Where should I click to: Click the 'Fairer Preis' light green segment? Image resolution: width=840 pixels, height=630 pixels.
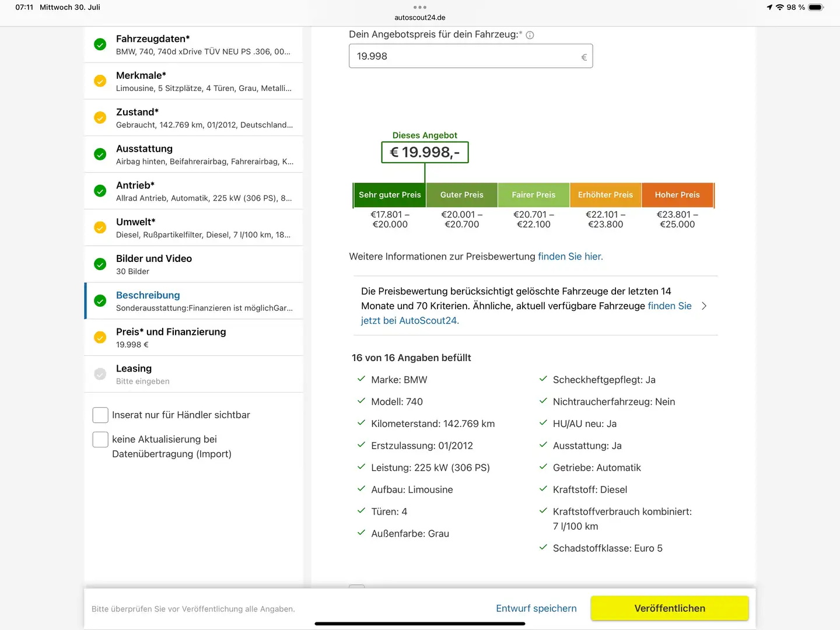point(534,195)
